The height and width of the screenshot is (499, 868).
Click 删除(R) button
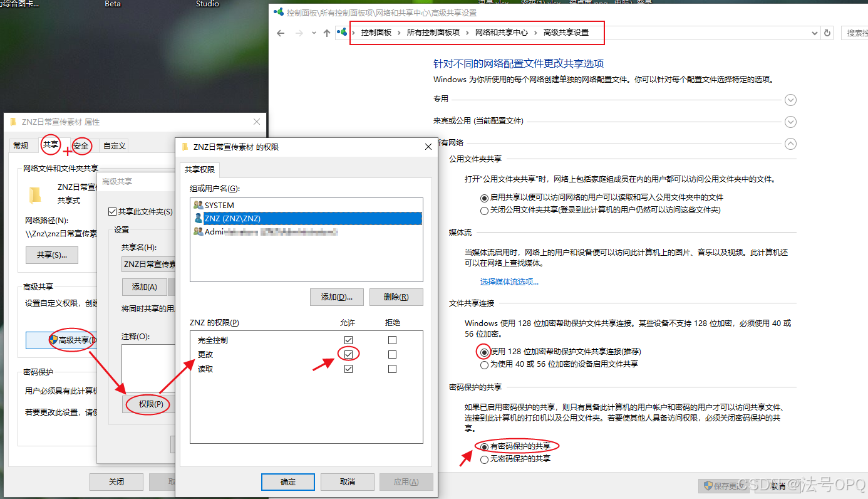(396, 297)
